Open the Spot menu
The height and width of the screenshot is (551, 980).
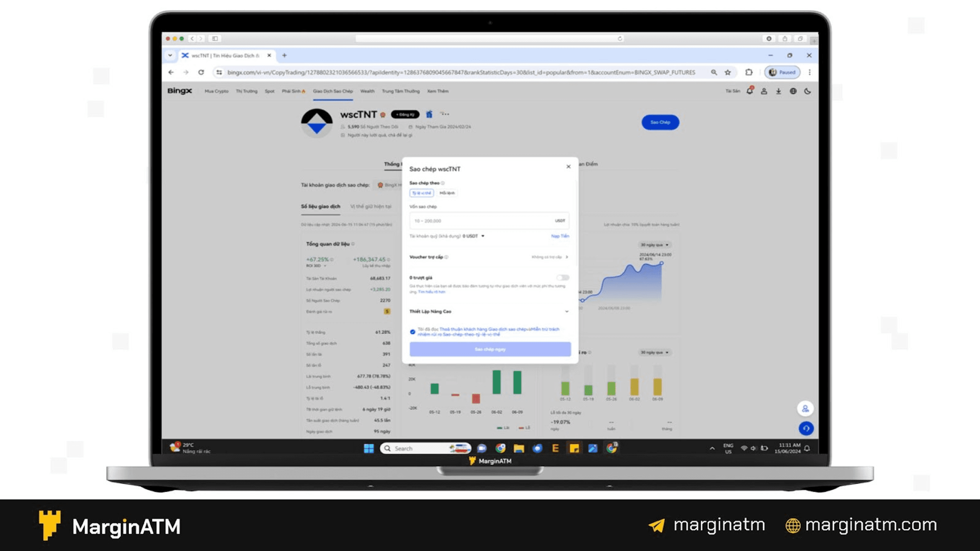pyautogui.click(x=269, y=91)
